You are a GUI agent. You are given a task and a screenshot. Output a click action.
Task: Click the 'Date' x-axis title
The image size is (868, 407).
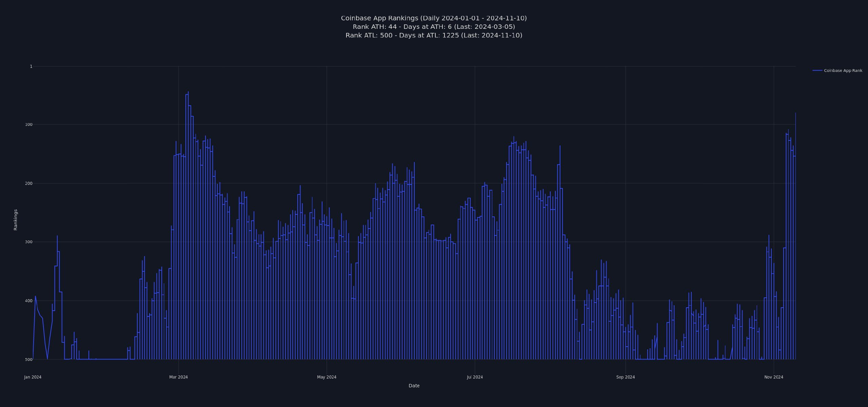(414, 386)
